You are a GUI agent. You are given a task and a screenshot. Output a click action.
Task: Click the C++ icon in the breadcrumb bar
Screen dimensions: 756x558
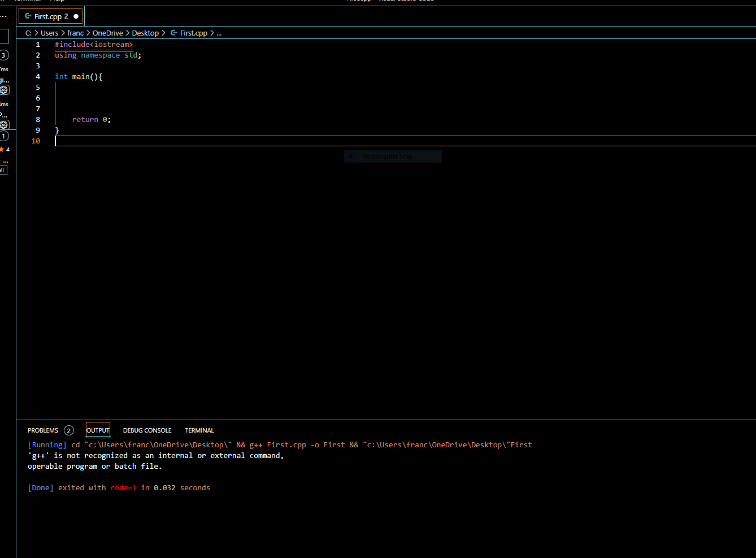174,33
